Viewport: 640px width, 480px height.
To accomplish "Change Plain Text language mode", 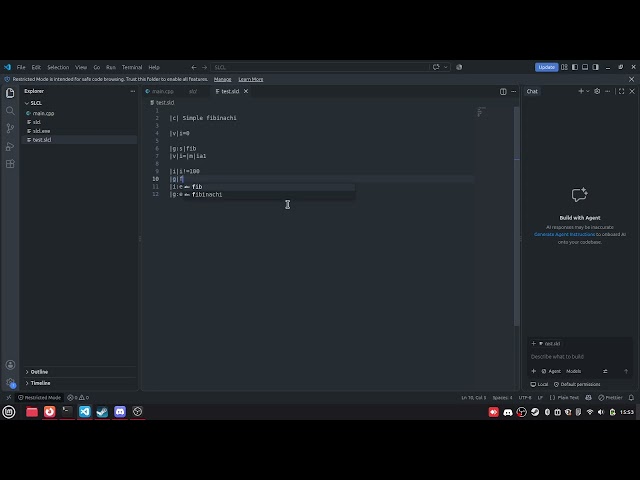I will 568,398.
